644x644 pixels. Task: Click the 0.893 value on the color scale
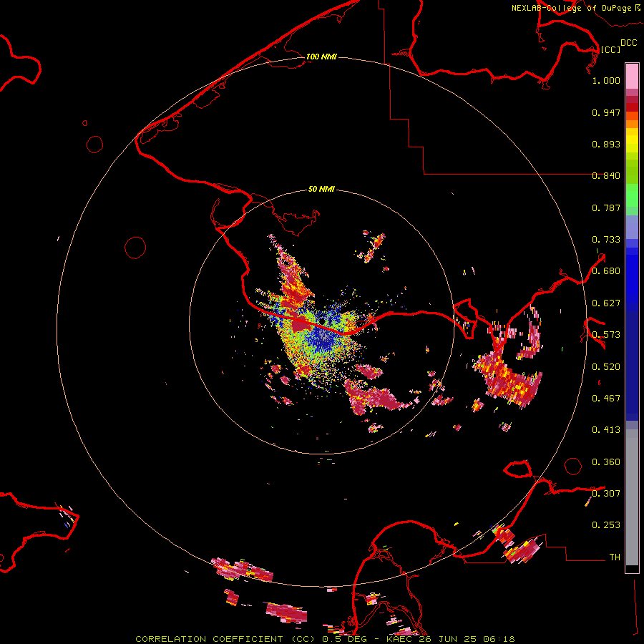click(x=606, y=144)
